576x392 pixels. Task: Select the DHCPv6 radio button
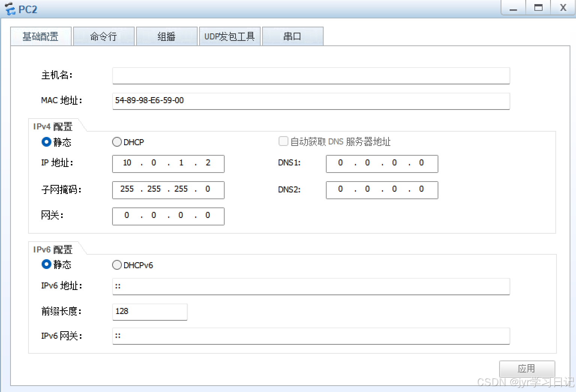tap(117, 265)
